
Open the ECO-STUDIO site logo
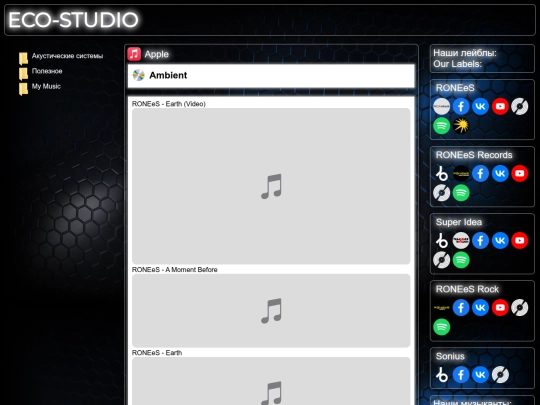[x=73, y=20]
